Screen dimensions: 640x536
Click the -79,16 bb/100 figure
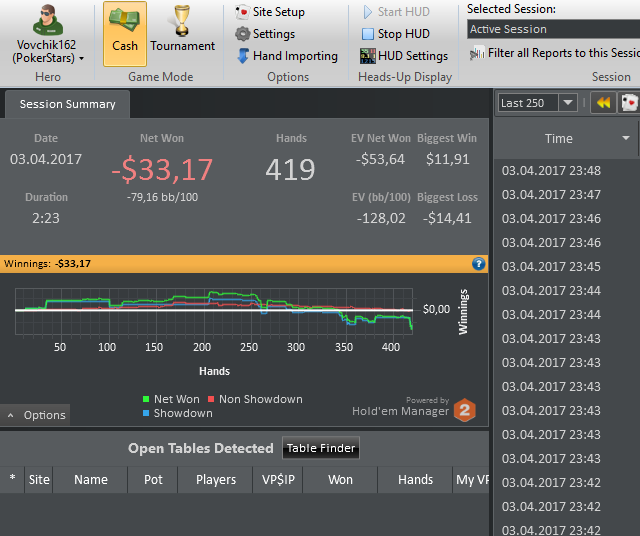(162, 197)
